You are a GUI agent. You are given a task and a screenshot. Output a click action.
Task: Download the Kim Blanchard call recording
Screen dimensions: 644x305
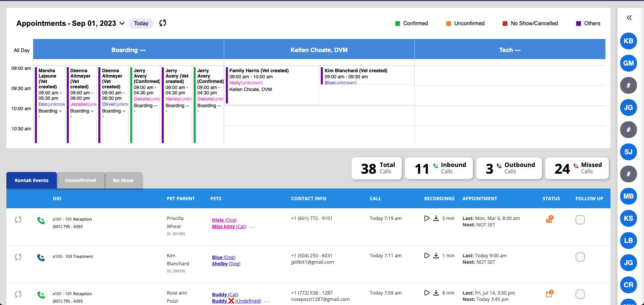[x=436, y=256]
